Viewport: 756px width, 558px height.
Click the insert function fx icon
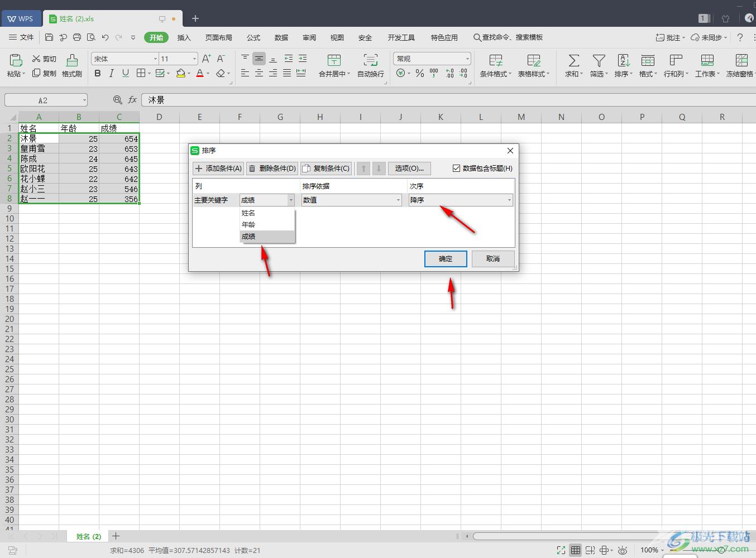pyautogui.click(x=132, y=100)
